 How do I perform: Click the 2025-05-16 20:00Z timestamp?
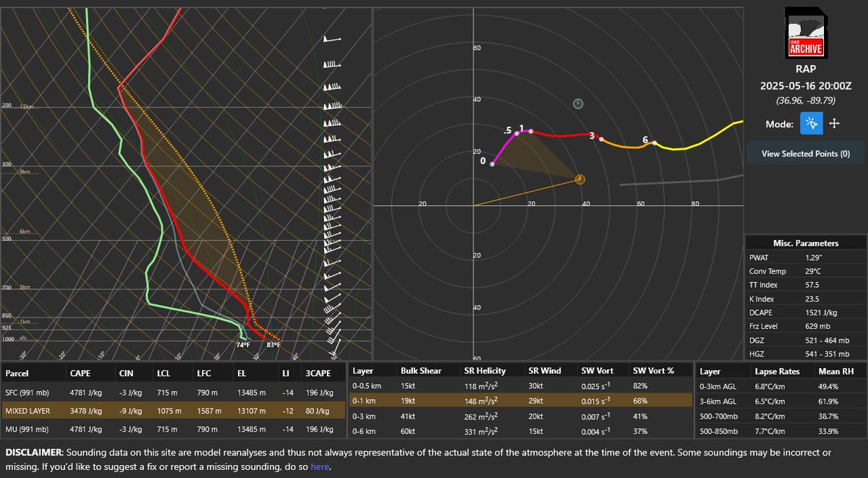tap(805, 85)
